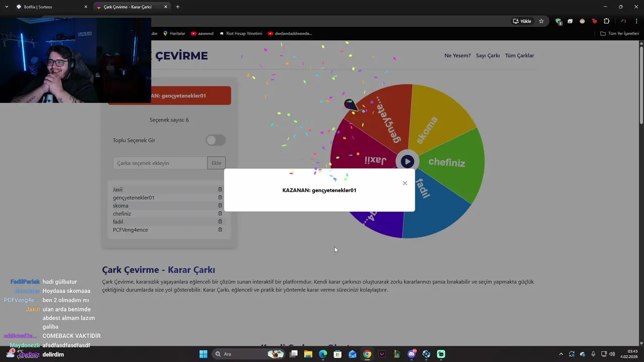The height and width of the screenshot is (362, 644).
Task: Click the Ekle button
Action: click(216, 163)
